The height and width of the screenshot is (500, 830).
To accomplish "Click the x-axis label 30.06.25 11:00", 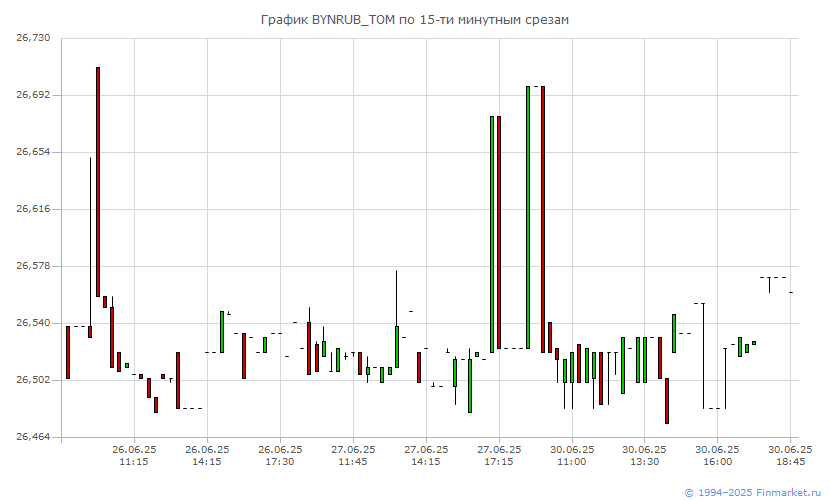I will 572,456.
